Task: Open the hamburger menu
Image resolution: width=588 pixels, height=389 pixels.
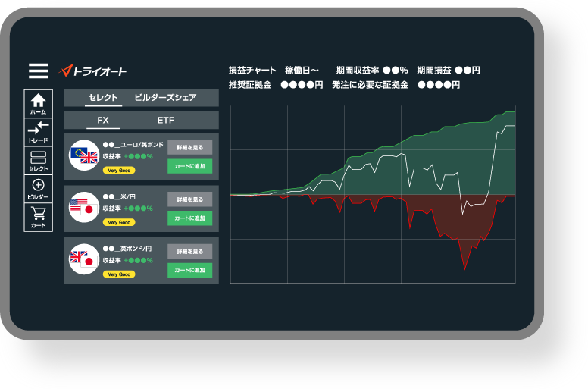Action: coord(38,71)
